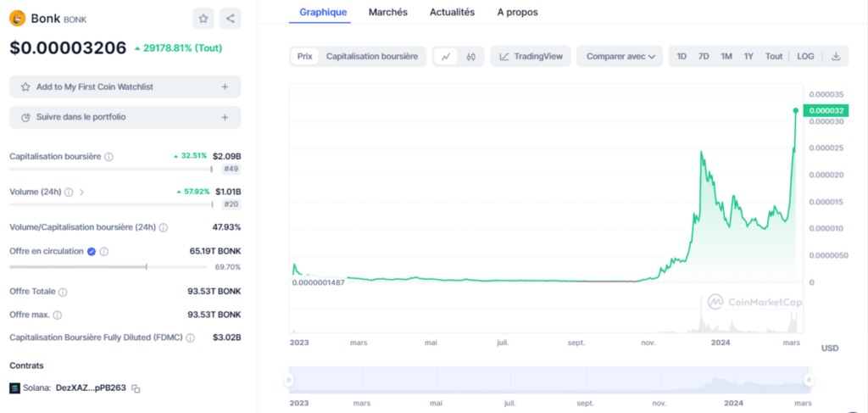Select 1D time range
The height and width of the screenshot is (413, 868).
682,57
